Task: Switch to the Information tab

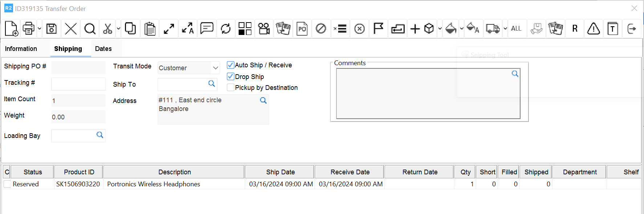Action: [x=21, y=49]
